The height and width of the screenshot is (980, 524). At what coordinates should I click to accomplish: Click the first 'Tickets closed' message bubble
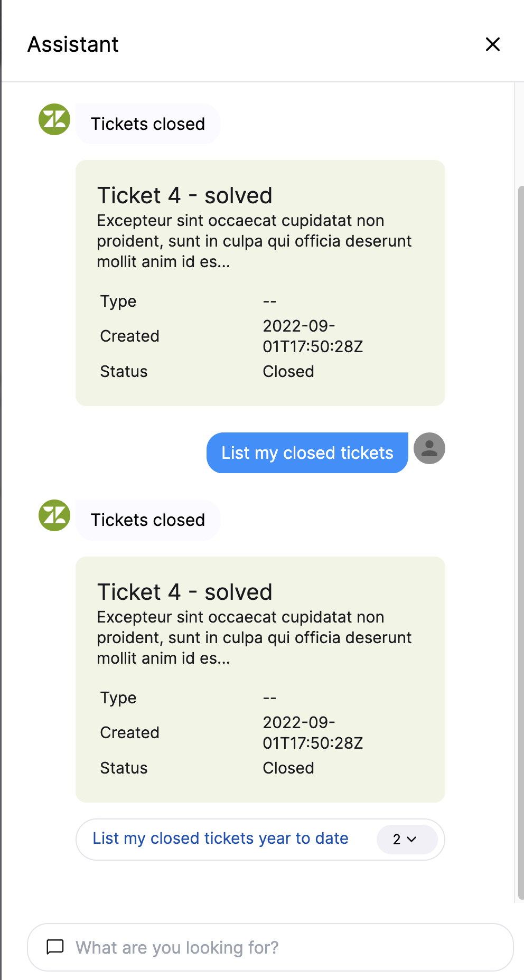[x=148, y=124]
